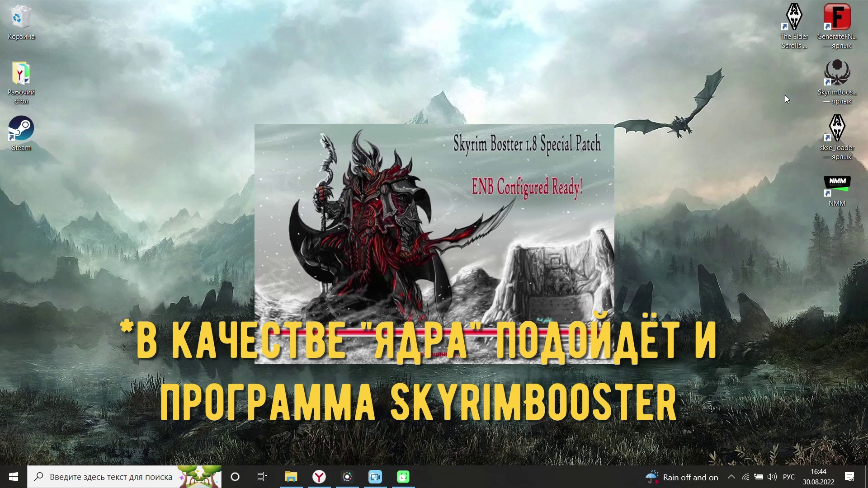Viewport: 868px width, 488px height.
Task: Open the Windows Start menu
Action: [x=13, y=477]
